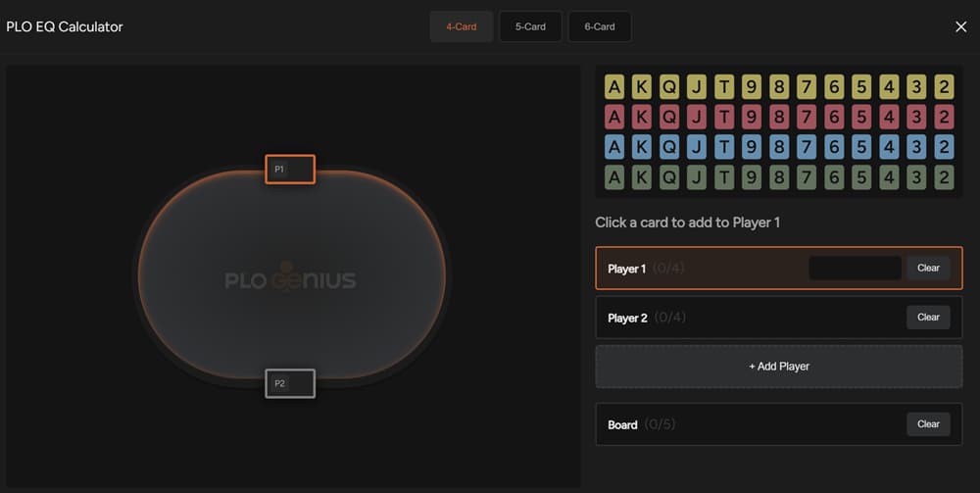The width and height of the screenshot is (980, 493).
Task: Pick the yellow 7 card
Action: click(807, 87)
